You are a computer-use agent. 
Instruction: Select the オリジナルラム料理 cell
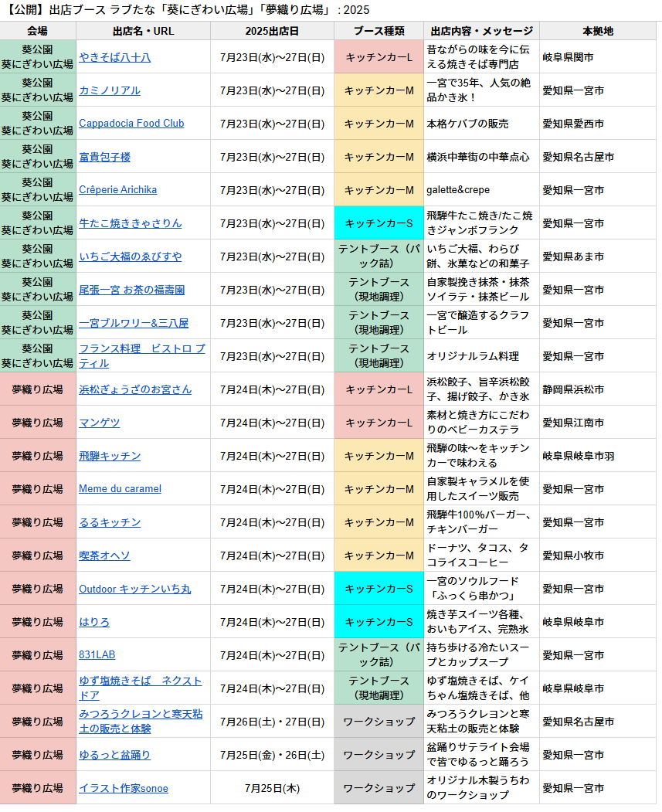[481, 356]
